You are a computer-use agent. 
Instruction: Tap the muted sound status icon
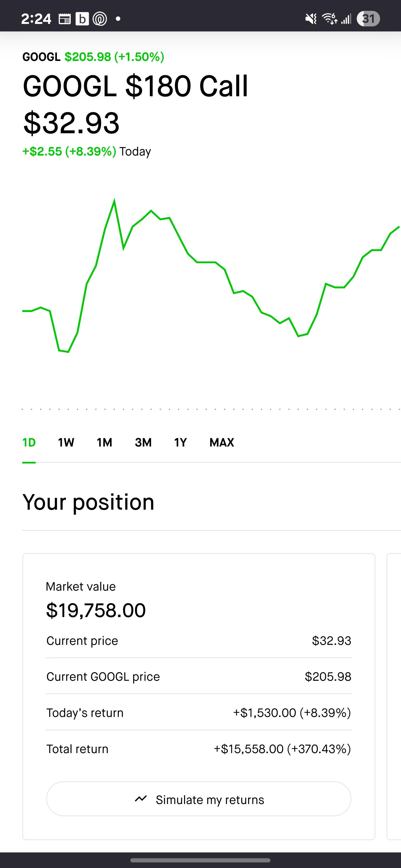311,19
